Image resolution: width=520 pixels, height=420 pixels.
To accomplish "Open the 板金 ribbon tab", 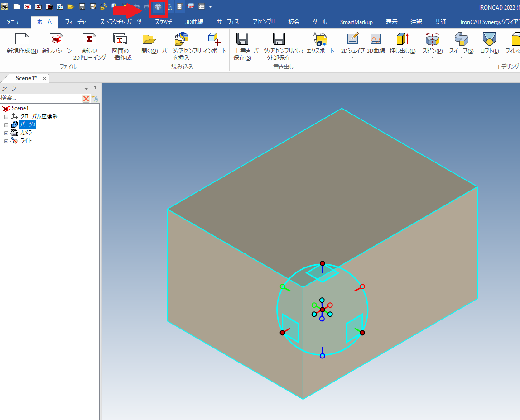I will click(294, 22).
